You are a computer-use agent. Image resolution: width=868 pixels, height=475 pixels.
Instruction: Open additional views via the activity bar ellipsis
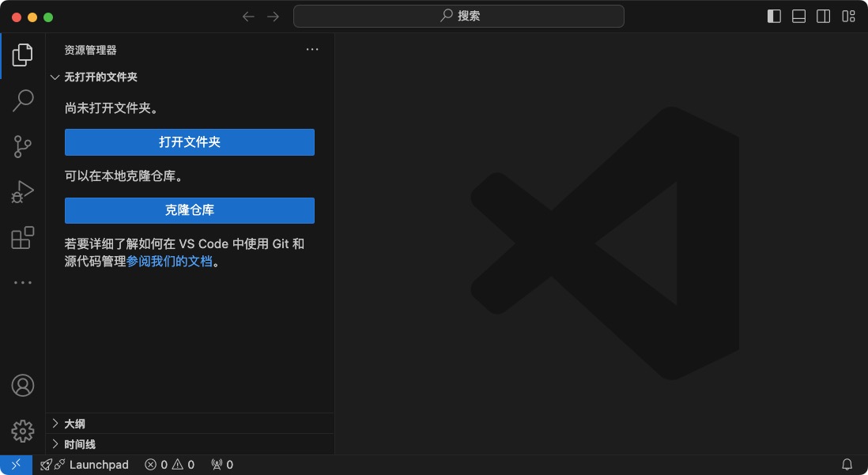tap(21, 282)
